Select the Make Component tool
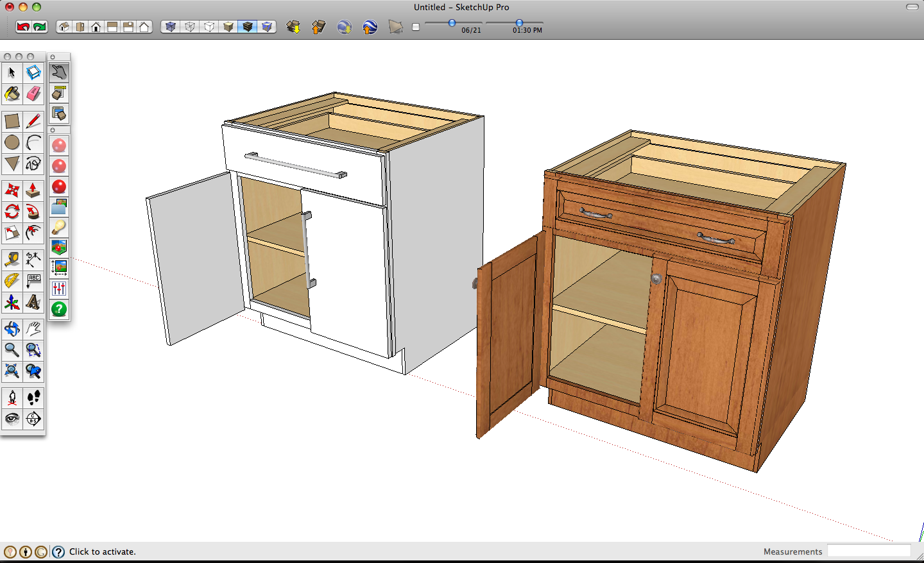Viewport: 924px width, 563px height. [x=33, y=72]
